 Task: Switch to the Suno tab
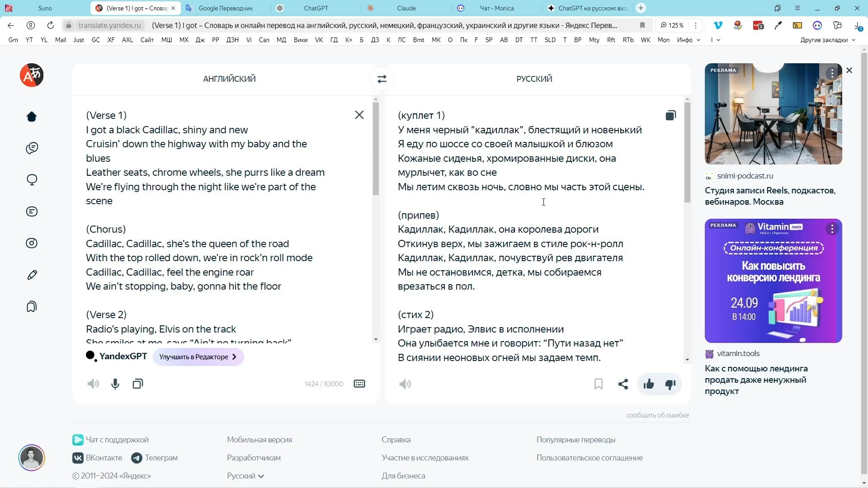[45, 8]
